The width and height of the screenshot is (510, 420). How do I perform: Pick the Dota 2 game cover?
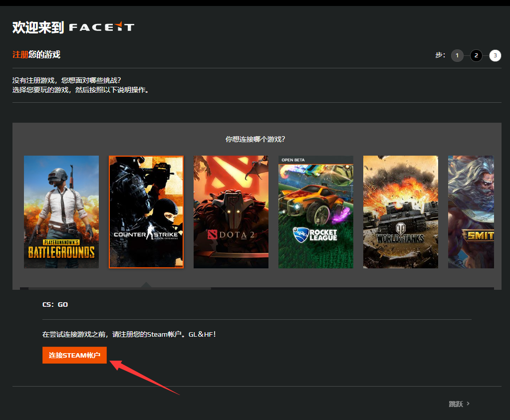click(231, 212)
